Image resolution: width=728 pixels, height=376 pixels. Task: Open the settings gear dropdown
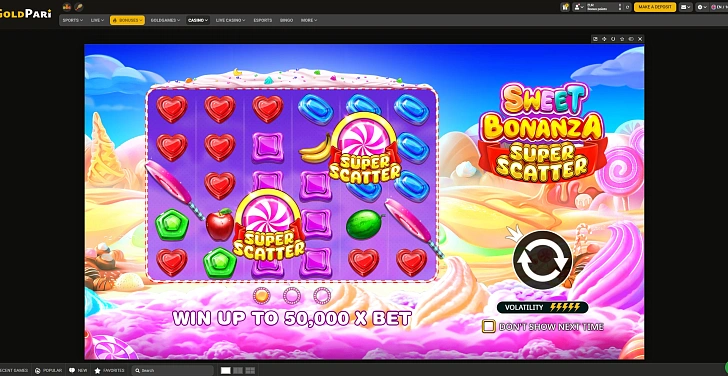pyautogui.click(x=702, y=7)
